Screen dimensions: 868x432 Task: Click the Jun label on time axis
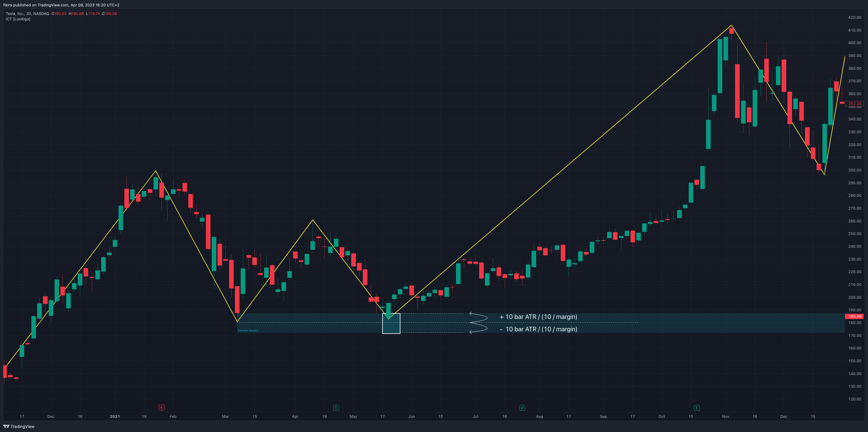tap(411, 416)
